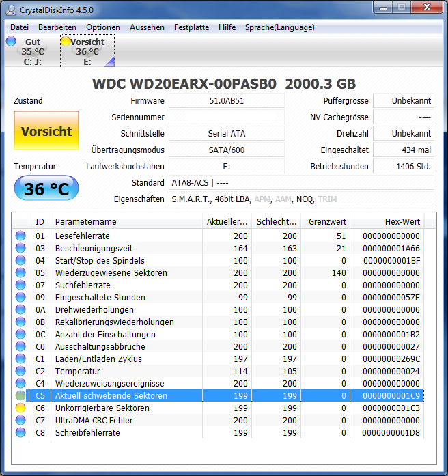
Task: Open the Aussehen menu
Action: (x=147, y=27)
